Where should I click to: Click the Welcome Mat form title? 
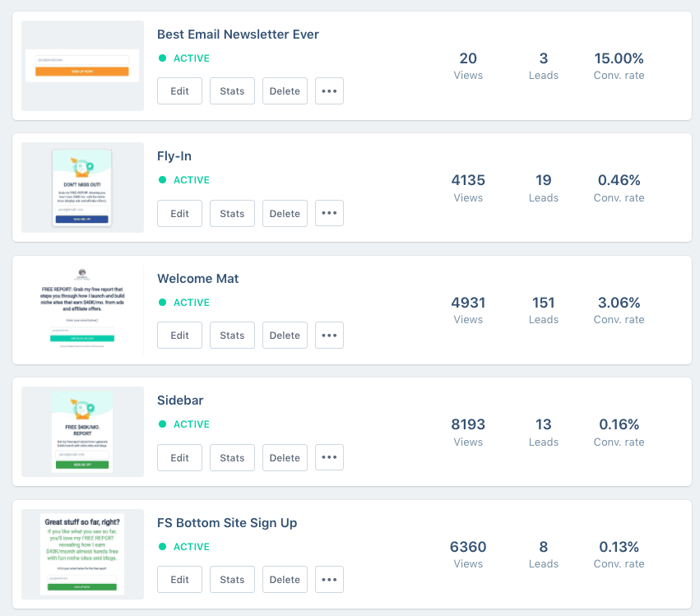pyautogui.click(x=197, y=279)
